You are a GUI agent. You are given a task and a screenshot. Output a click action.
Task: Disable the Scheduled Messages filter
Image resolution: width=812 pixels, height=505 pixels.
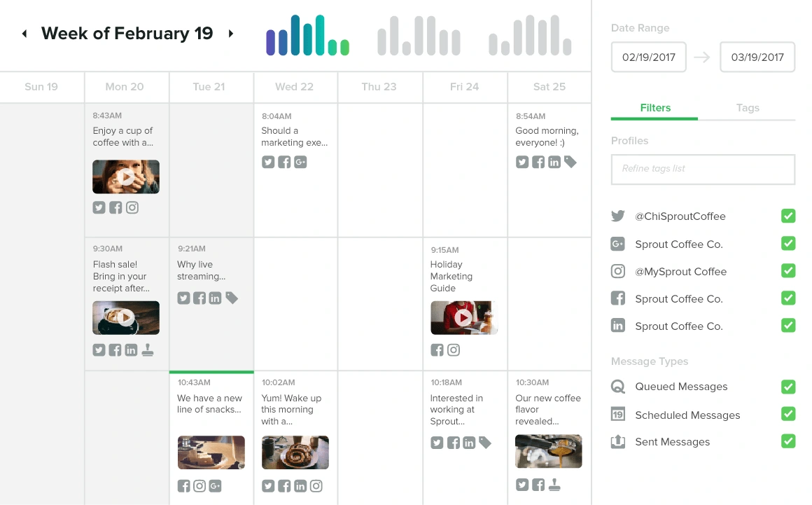coord(788,414)
